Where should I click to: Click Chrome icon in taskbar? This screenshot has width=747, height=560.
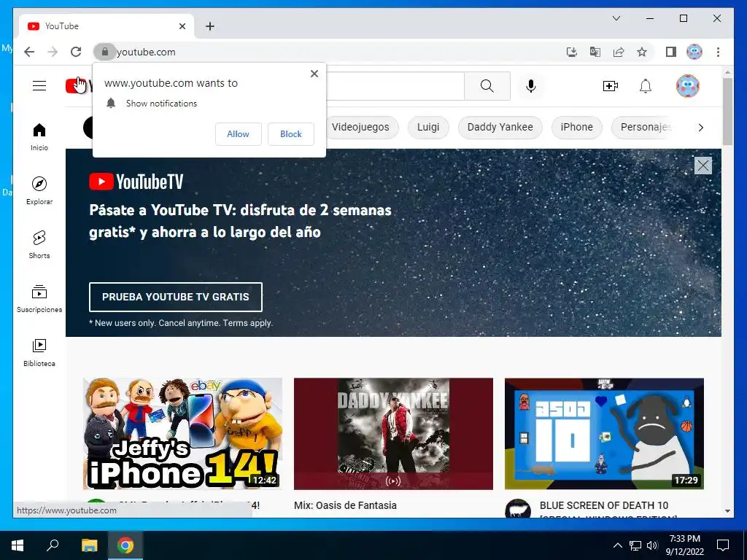click(x=125, y=545)
